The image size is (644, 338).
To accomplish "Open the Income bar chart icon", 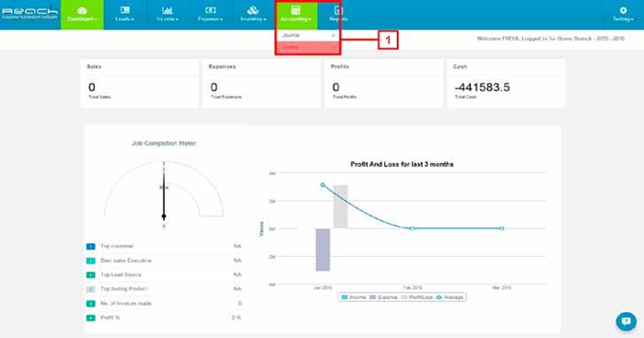I will coord(167,10).
